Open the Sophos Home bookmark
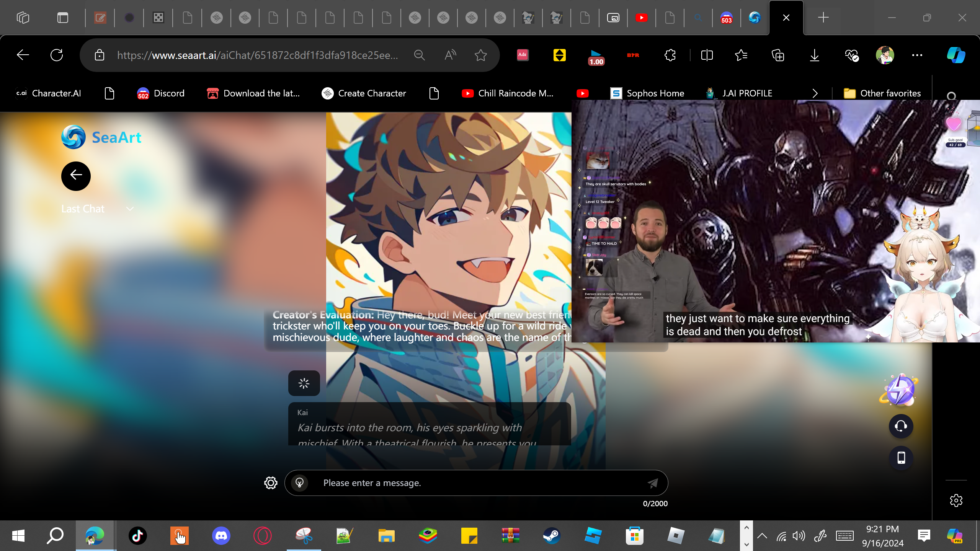 [647, 93]
